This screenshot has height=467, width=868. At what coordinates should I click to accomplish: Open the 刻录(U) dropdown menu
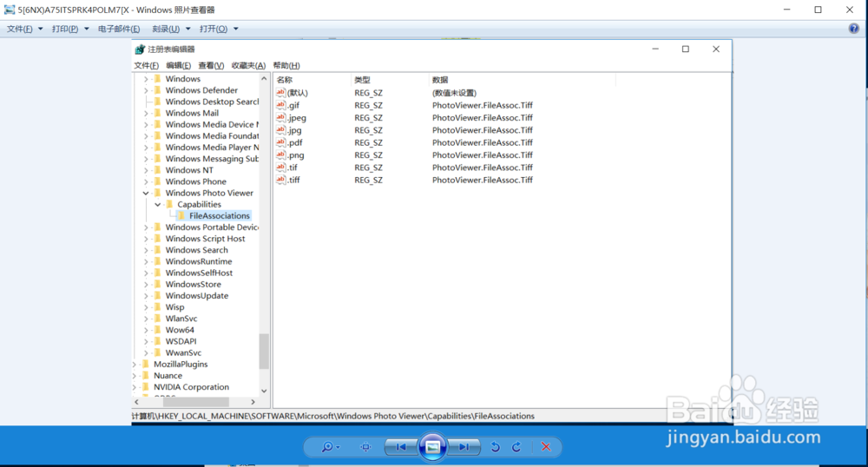pos(171,29)
